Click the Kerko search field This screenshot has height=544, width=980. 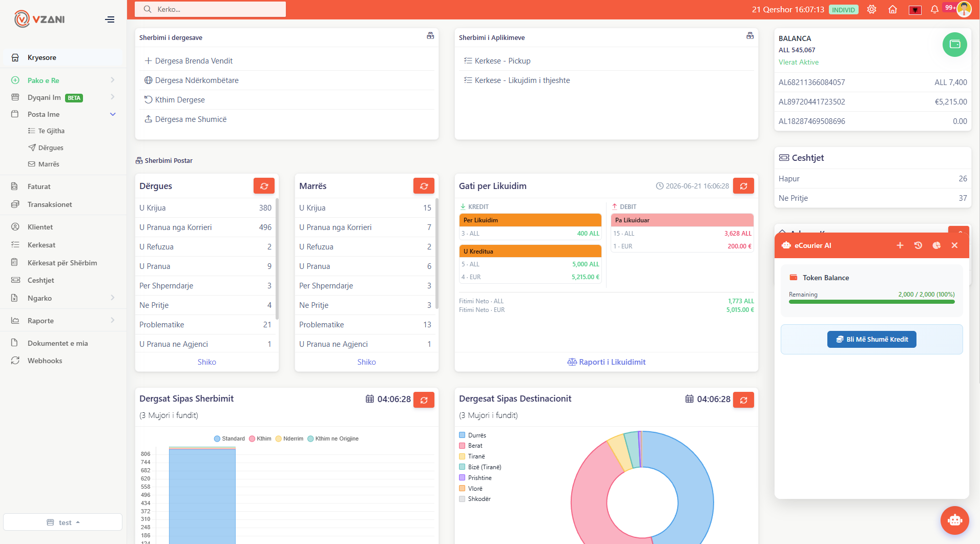point(210,9)
